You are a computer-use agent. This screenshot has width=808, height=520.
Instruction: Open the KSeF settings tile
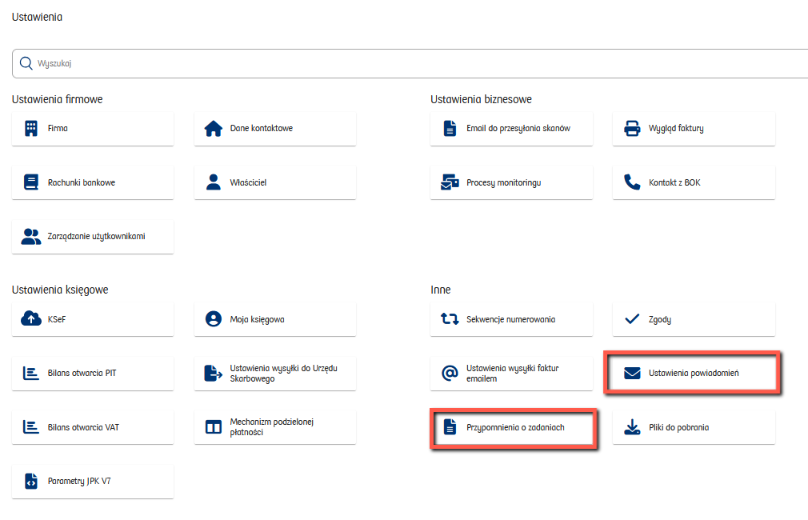[93, 319]
